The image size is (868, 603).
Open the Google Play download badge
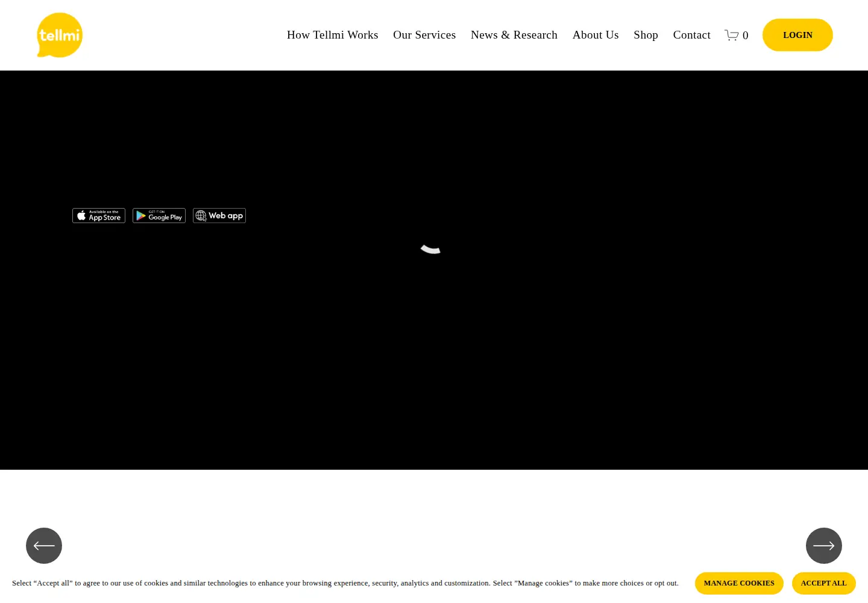[159, 216]
